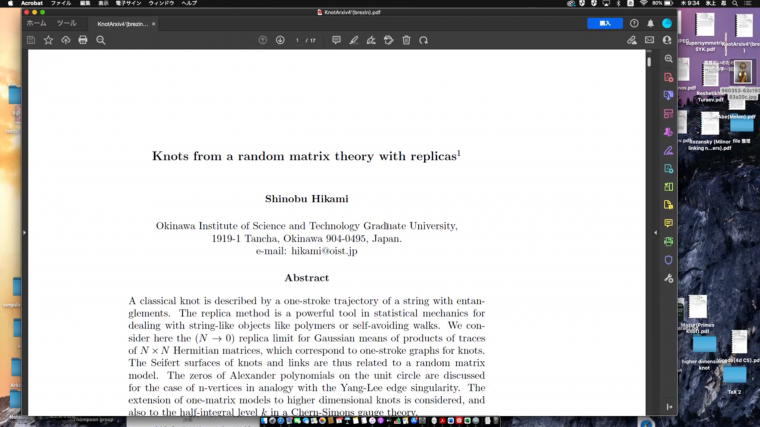Open the ウィンドウ menu
Screen dimensions: 760x427
[161, 3]
